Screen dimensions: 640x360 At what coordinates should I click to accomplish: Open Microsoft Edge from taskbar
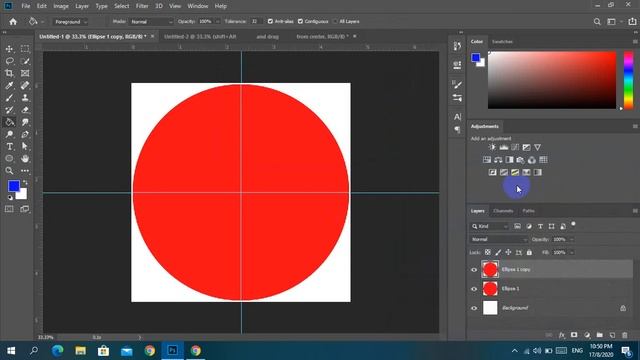tap(57, 351)
